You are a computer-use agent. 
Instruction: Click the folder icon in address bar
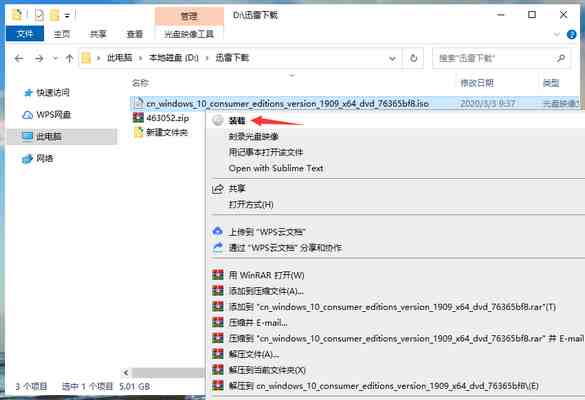coord(86,58)
